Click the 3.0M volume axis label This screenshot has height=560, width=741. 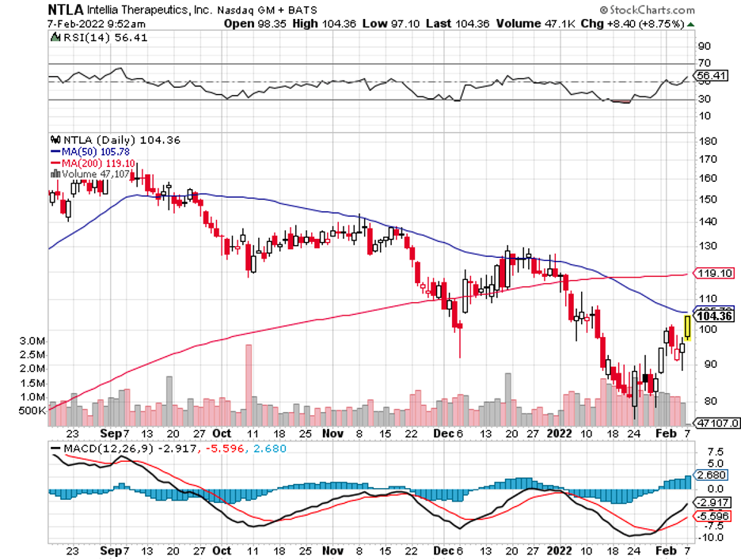tap(32, 341)
